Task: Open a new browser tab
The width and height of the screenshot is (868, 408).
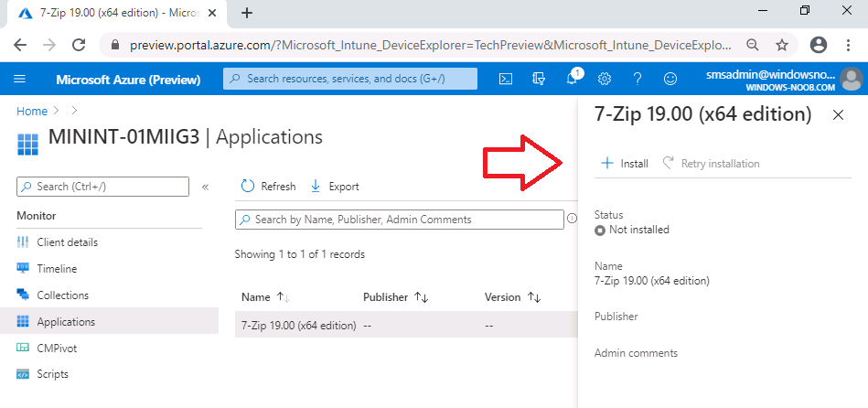Action: click(248, 14)
